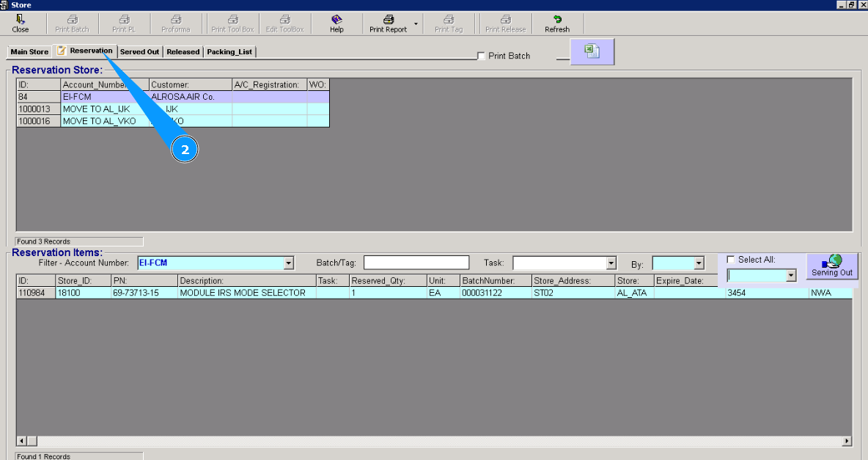Click the Customer column header

tap(191, 85)
